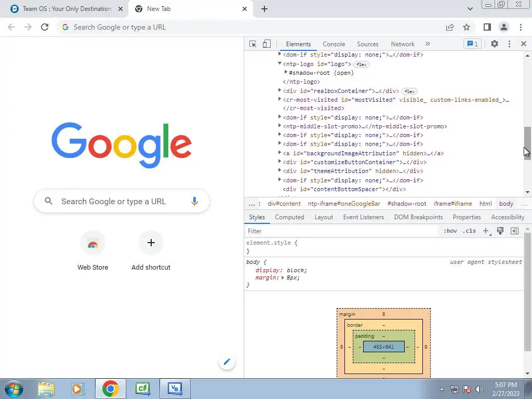Open the Accessibility tab
Image resolution: width=532 pixels, height=399 pixels.
click(x=508, y=217)
